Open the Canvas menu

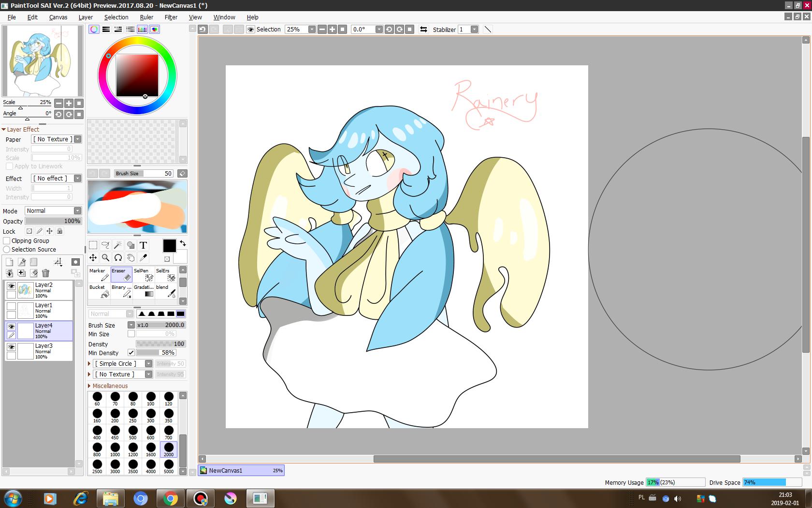58,17
